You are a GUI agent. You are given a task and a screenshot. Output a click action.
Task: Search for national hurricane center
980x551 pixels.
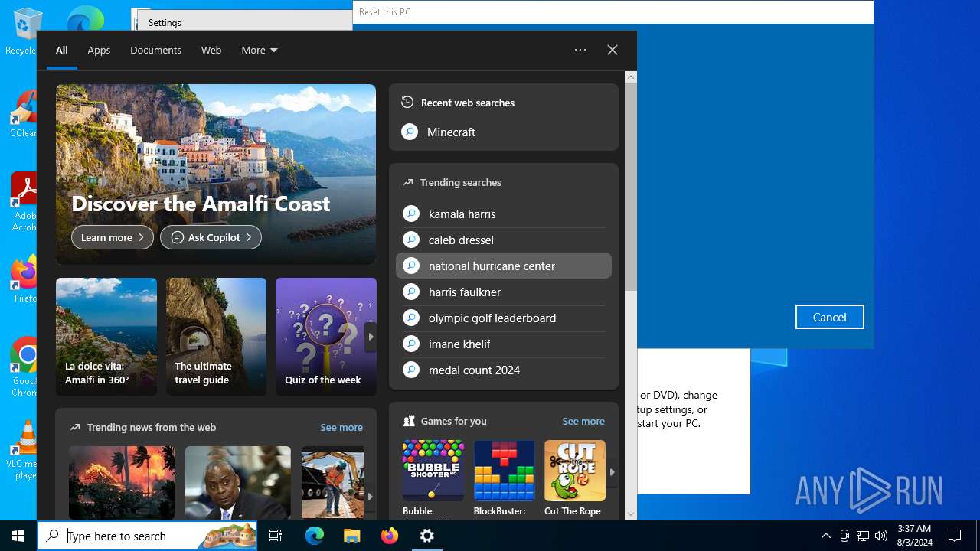click(504, 266)
